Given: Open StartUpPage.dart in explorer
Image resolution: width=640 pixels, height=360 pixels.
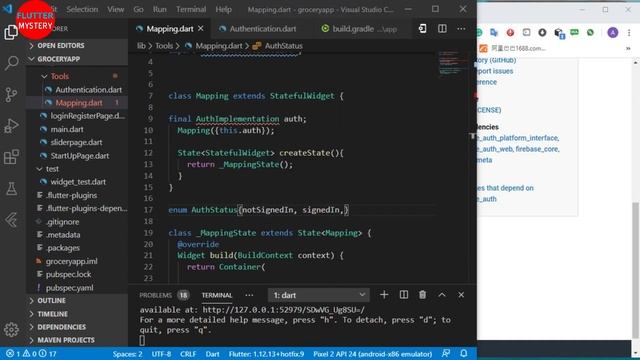Looking at the screenshot, I should point(77,156).
